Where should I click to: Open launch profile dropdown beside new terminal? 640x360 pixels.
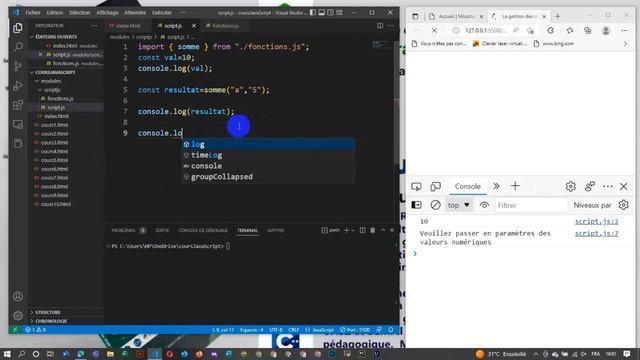353,231
